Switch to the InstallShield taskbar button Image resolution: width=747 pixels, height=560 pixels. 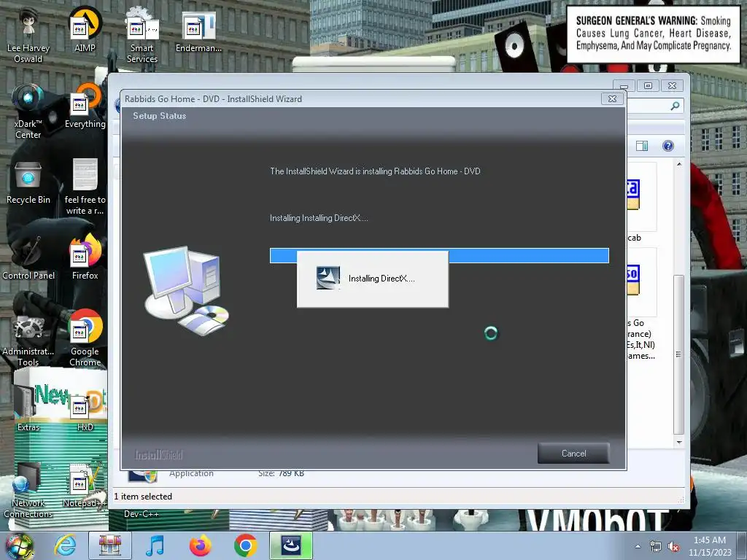(x=290, y=545)
